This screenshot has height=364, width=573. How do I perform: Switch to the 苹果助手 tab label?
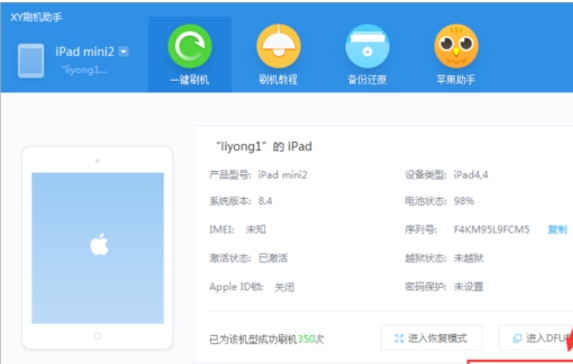(456, 80)
